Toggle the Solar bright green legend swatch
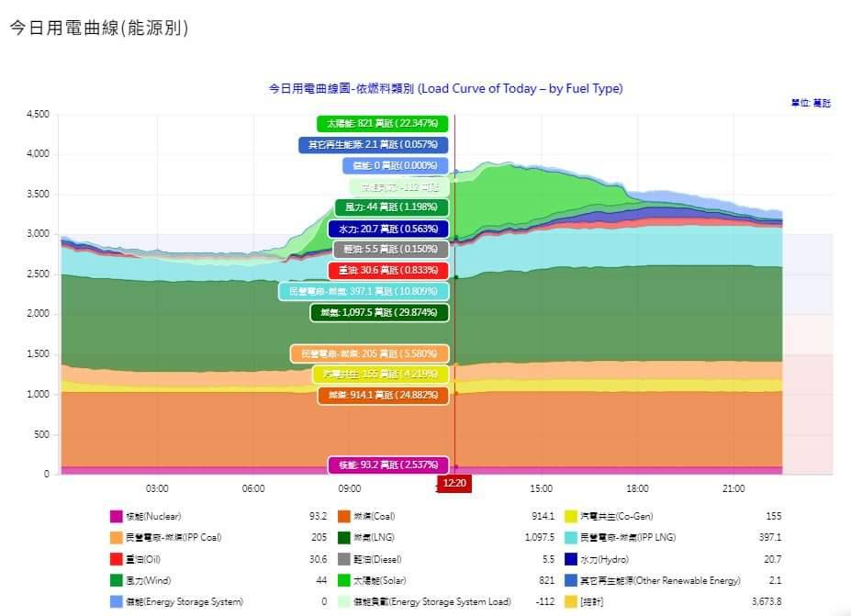The image size is (851, 616). pos(344,580)
